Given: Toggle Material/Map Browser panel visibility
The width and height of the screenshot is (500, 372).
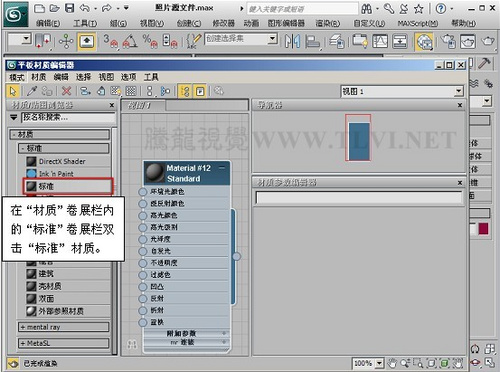Looking at the screenshot, I should tap(184, 91).
